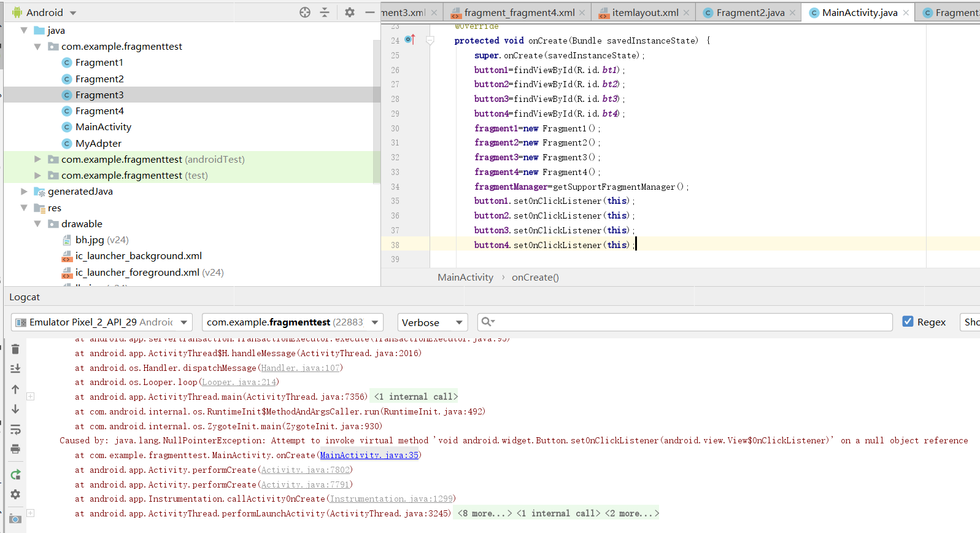Click scroll to end logcat icon
The height and width of the screenshot is (533, 980).
click(x=15, y=368)
